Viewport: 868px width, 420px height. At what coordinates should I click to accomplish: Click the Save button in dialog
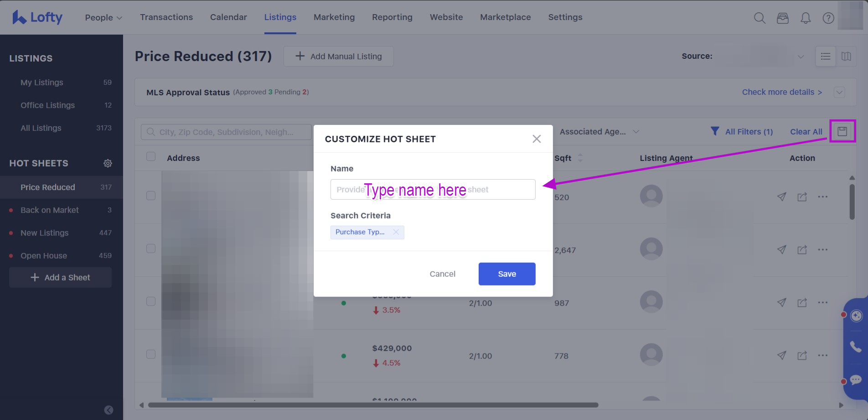(506, 274)
